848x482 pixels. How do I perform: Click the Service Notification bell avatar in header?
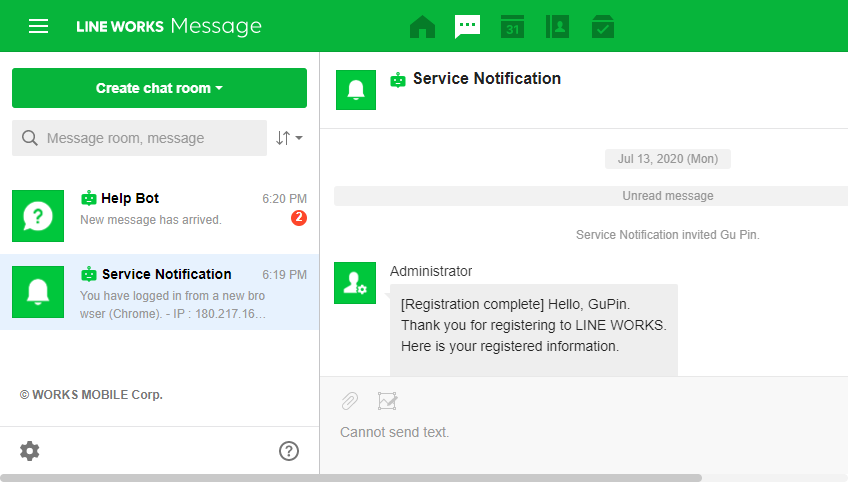(356, 90)
